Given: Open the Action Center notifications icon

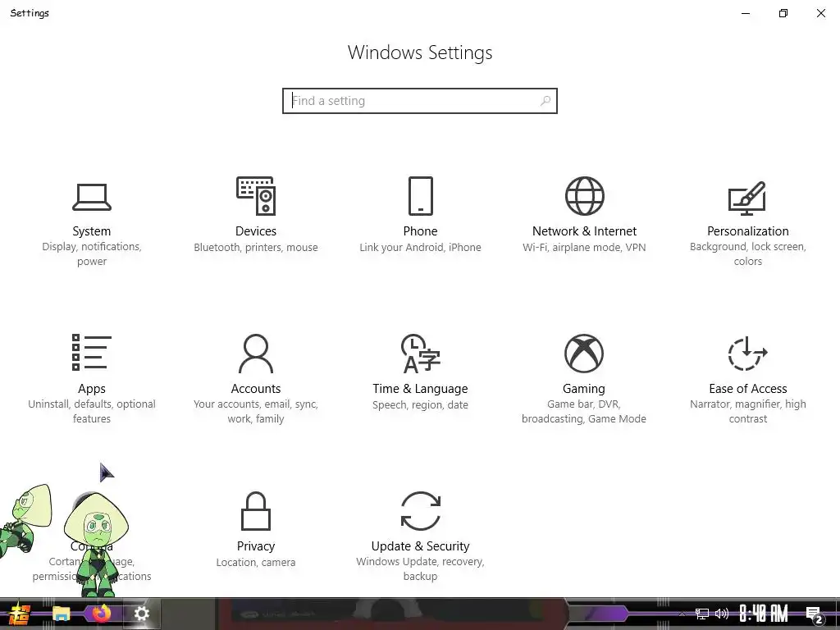Looking at the screenshot, I should click(815, 615).
